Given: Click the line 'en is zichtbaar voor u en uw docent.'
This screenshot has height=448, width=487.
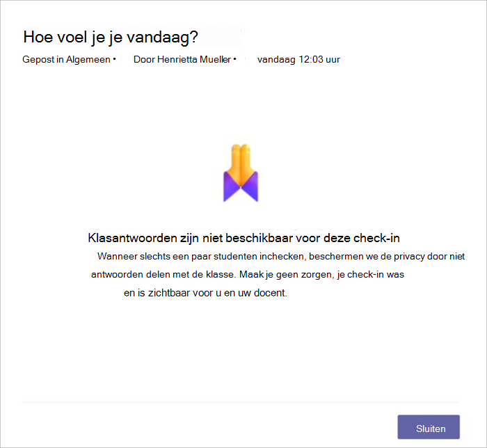Looking at the screenshot, I should (205, 293).
